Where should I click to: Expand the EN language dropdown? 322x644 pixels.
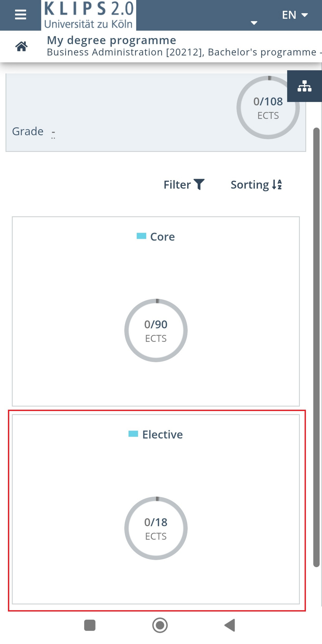pos(295,15)
